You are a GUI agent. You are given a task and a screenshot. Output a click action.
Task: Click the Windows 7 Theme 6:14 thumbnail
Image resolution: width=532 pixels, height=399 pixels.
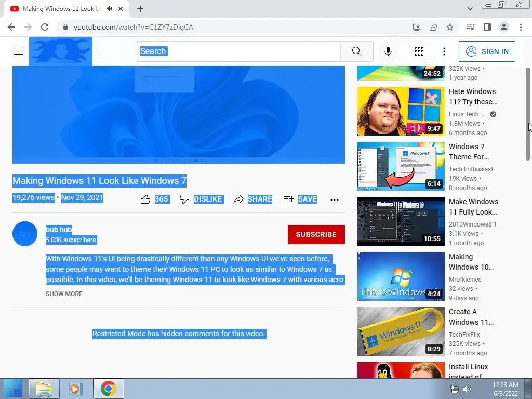(x=401, y=166)
